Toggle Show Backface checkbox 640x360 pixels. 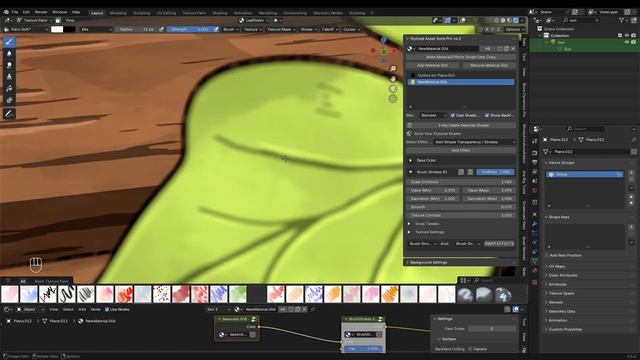click(x=487, y=116)
